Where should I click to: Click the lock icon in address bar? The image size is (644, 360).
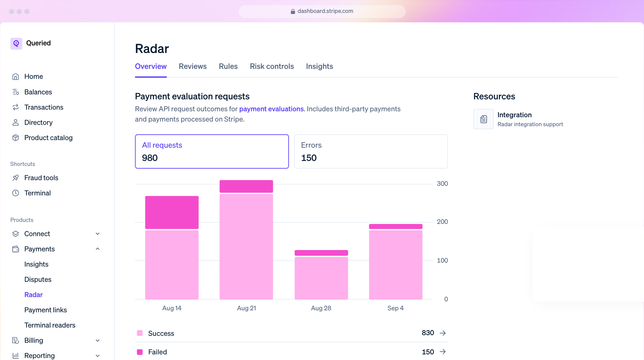click(293, 11)
